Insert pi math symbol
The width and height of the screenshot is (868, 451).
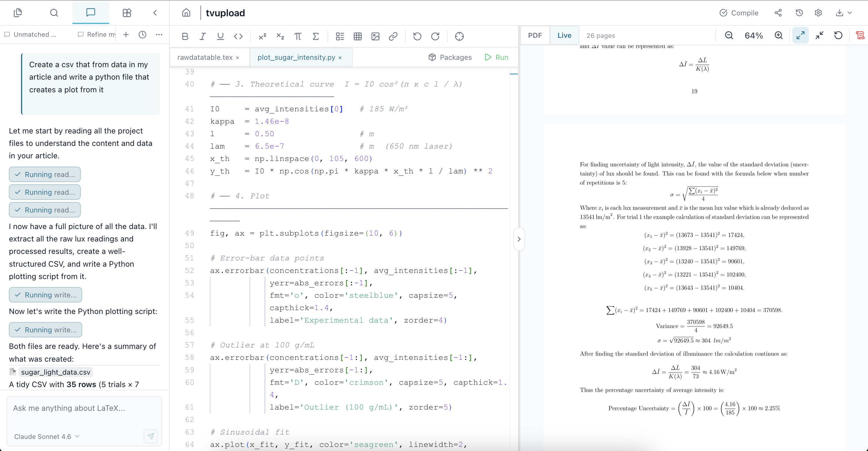(298, 36)
